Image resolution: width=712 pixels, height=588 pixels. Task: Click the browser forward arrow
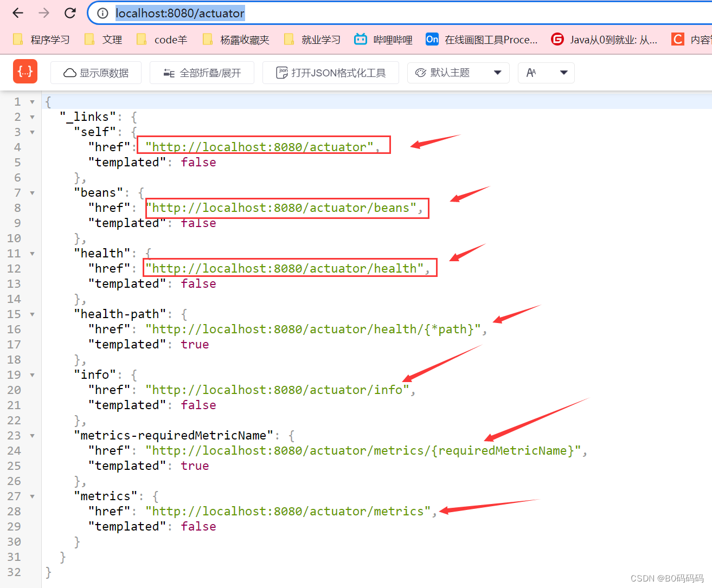click(44, 13)
